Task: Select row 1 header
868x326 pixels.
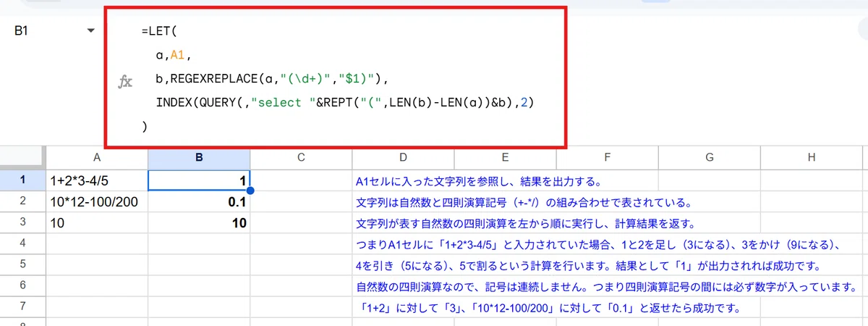Action: click(22, 180)
